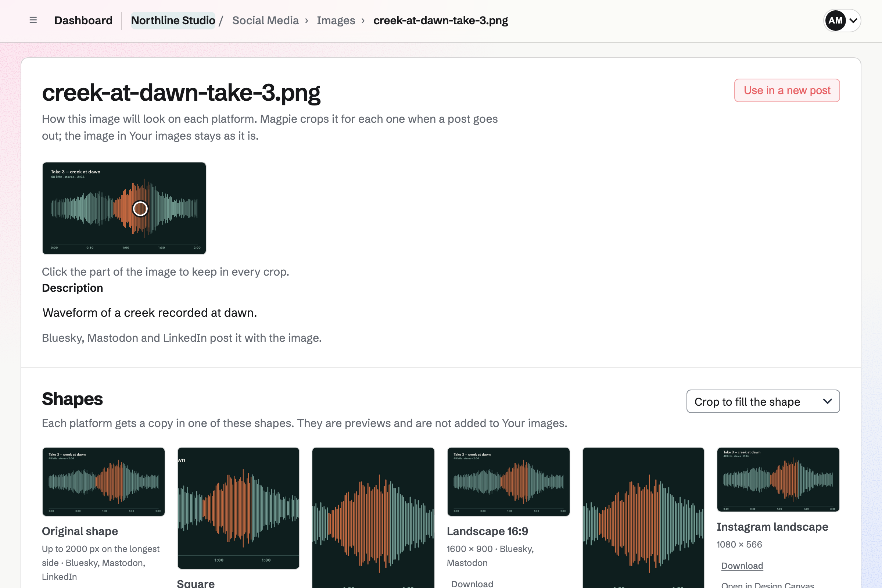Download the Instagram landscape version
The height and width of the screenshot is (588, 882).
[x=742, y=566]
